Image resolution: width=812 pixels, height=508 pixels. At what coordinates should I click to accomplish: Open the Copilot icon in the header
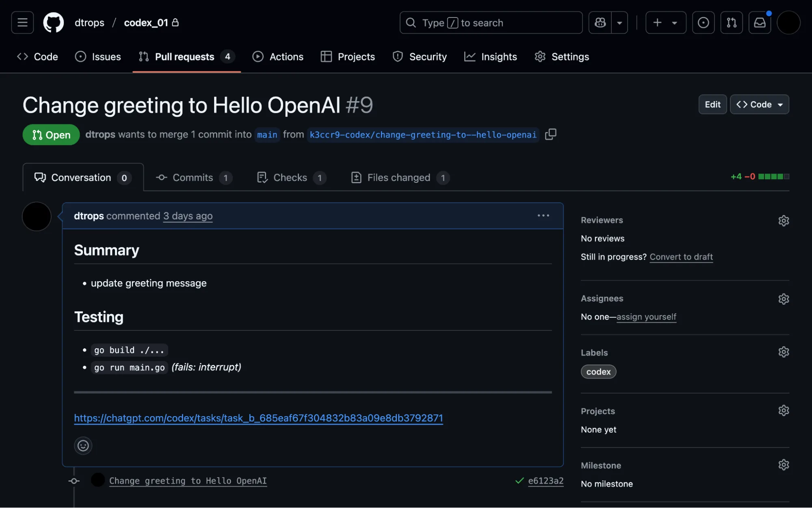tap(600, 22)
